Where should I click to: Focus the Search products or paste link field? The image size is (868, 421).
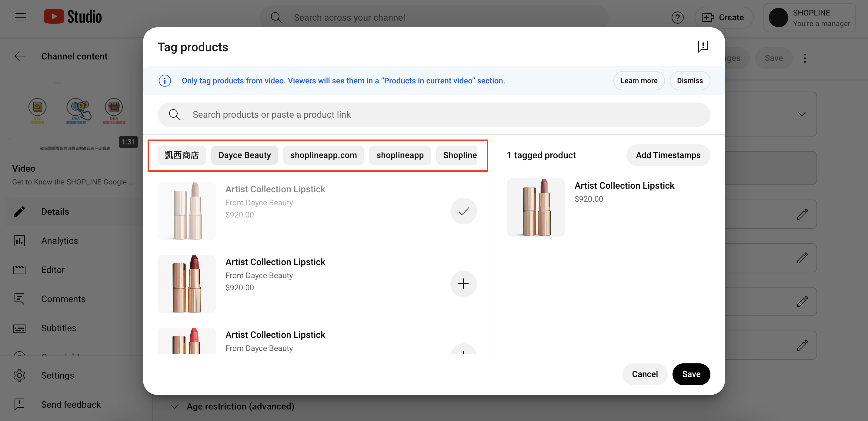click(x=433, y=114)
